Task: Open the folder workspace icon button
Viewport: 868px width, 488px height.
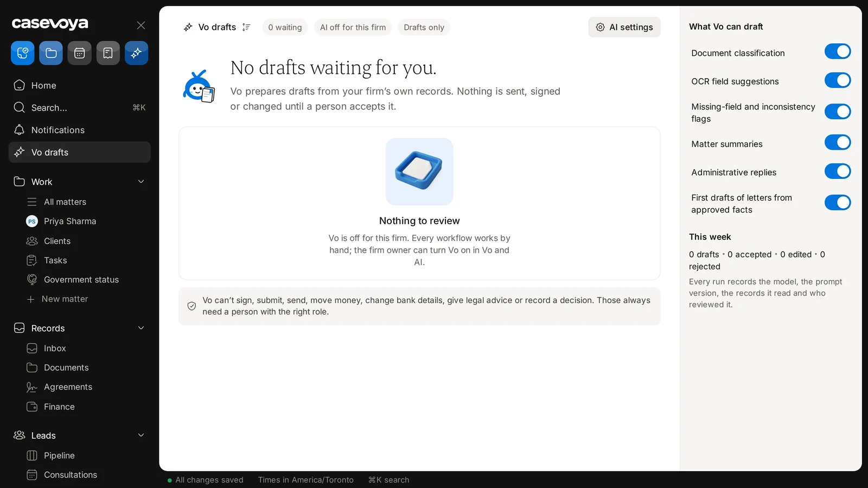Action: 51,53
